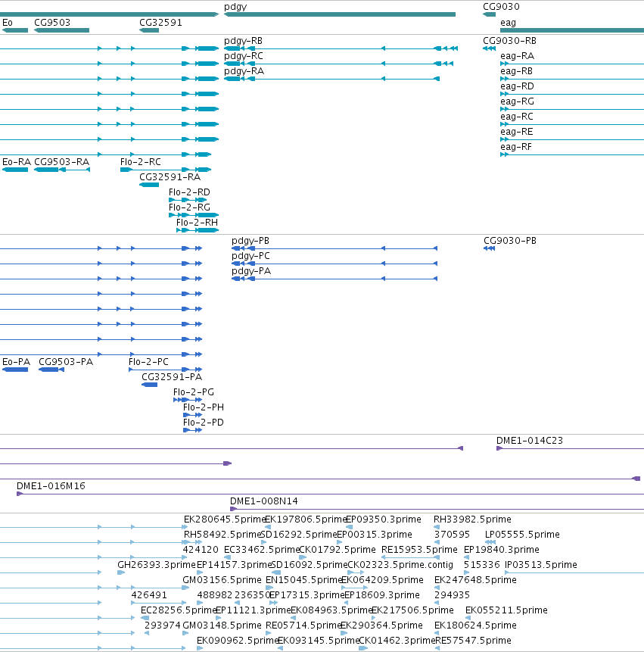Click EST EC33462.5prime
Screen dimensions: 644x652
[x=228, y=557]
